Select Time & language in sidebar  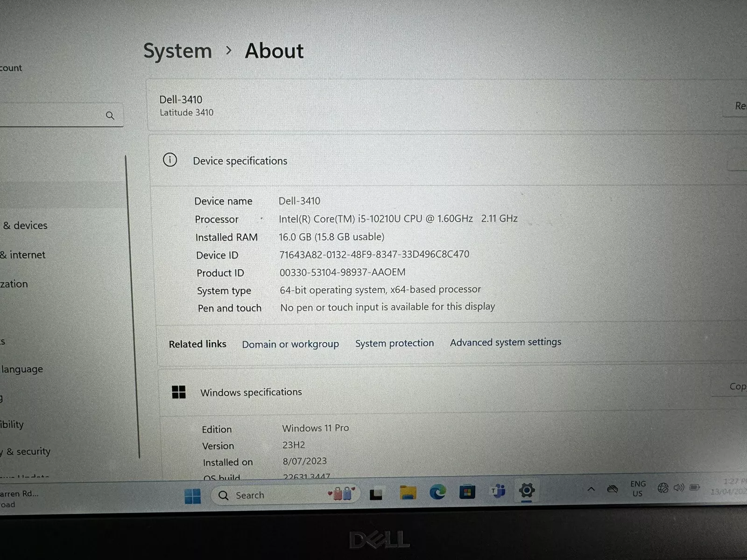click(21, 369)
